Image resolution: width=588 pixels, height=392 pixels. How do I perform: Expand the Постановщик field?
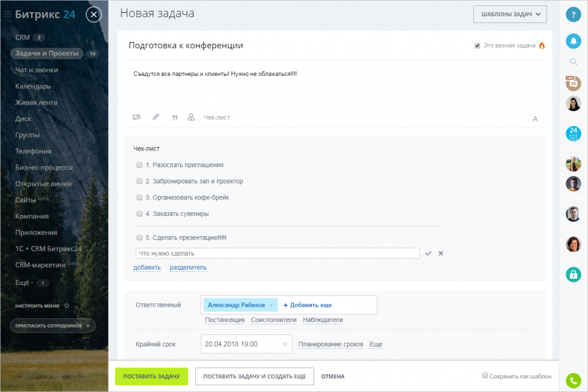[225, 320]
